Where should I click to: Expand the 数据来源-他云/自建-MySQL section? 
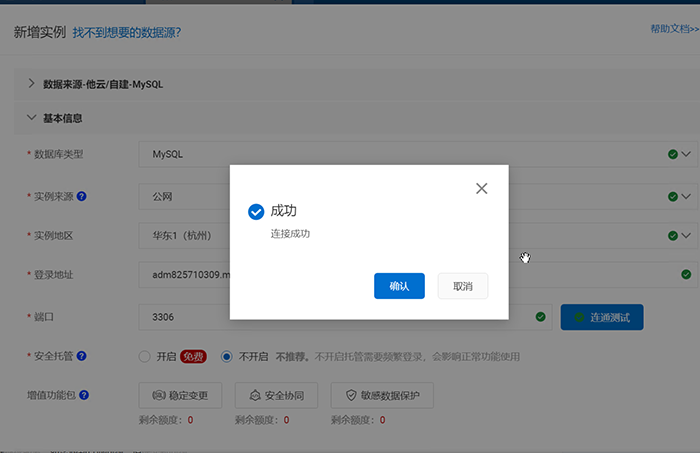tap(31, 84)
